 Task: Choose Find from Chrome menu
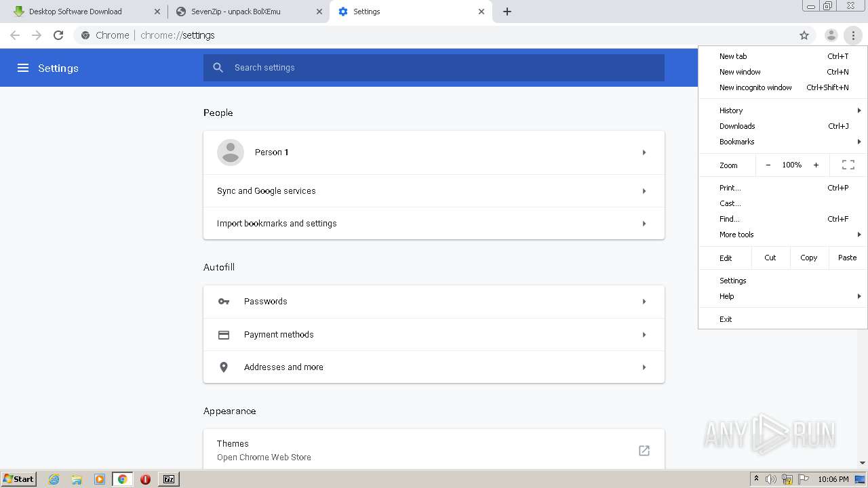point(783,219)
